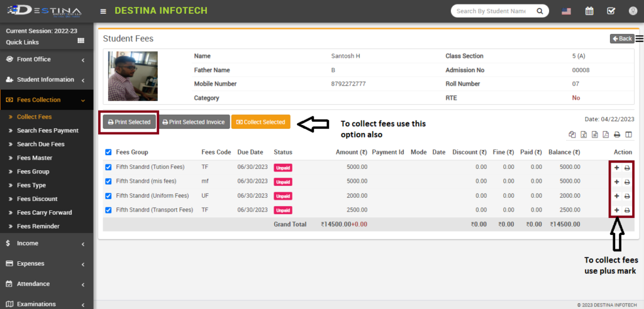Click plus icon for Tution Fees row
This screenshot has height=309, width=644.
click(616, 168)
